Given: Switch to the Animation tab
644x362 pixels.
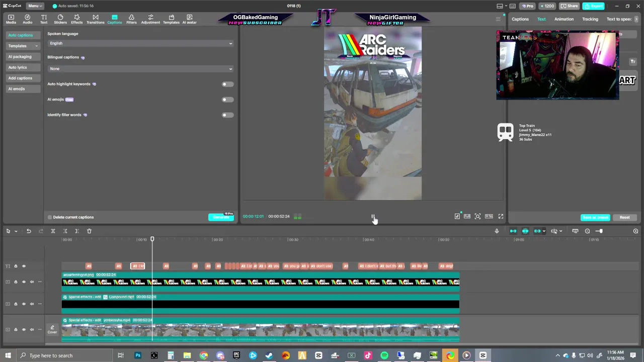Looking at the screenshot, I should 564,19.
